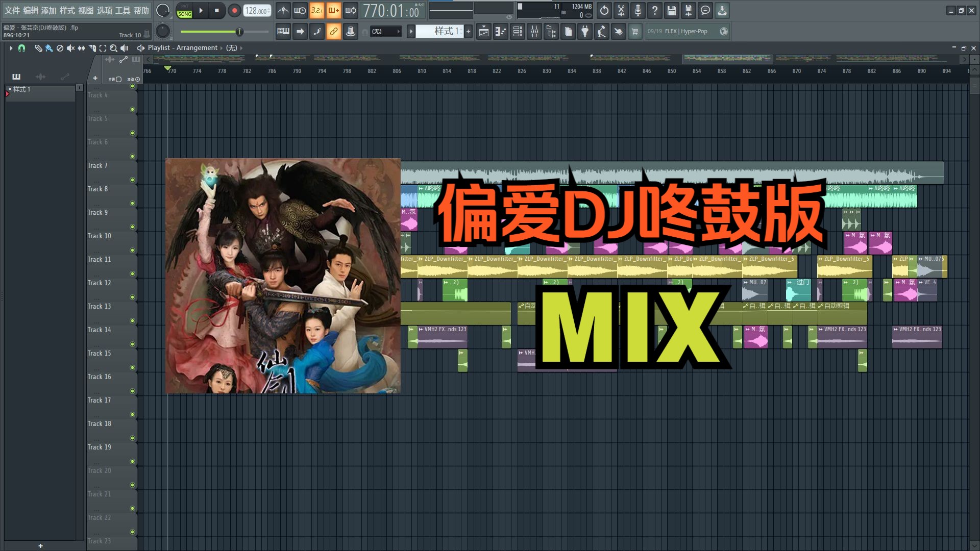This screenshot has width=980, height=551.
Task: Click the undo history icon
Action: pyautogui.click(x=604, y=10)
